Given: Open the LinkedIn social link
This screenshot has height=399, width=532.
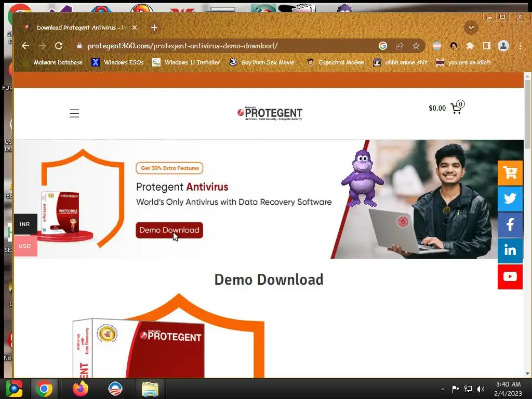Looking at the screenshot, I should [510, 251].
